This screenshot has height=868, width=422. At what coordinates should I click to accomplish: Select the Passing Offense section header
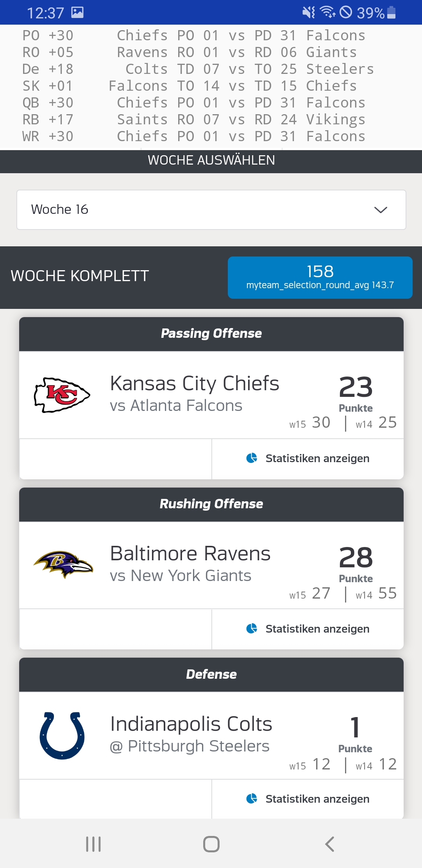tap(211, 334)
